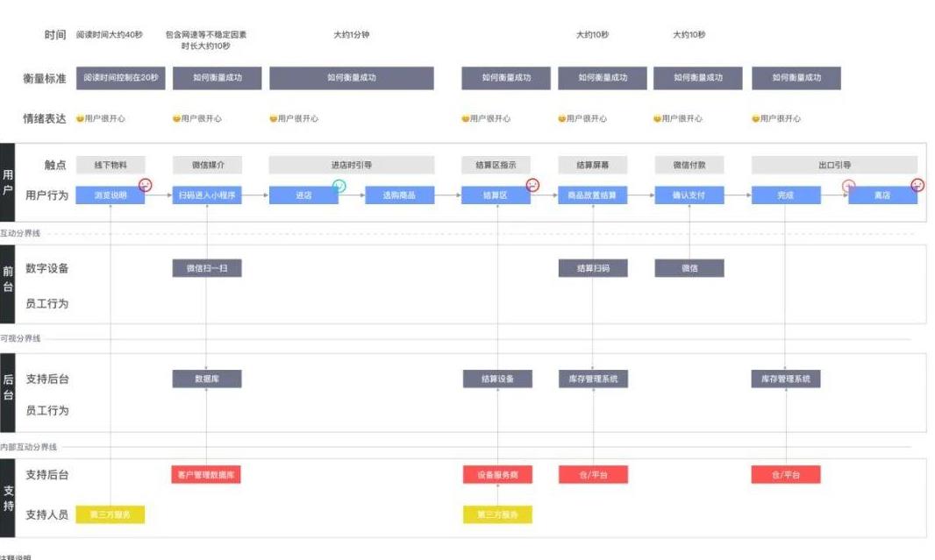Click the first 用户很开心 emoji in 情绪表达 row
This screenshot has height=560, width=935.
click(x=80, y=118)
